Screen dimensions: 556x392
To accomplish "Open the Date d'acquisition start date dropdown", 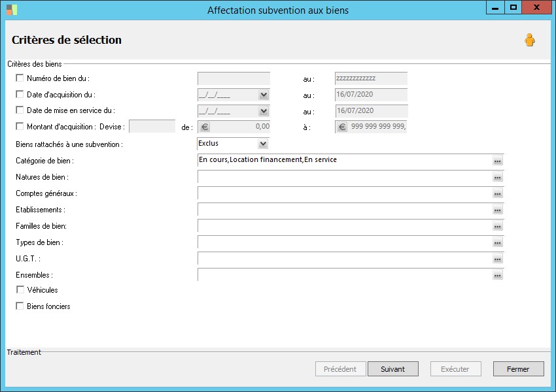I will tap(263, 95).
